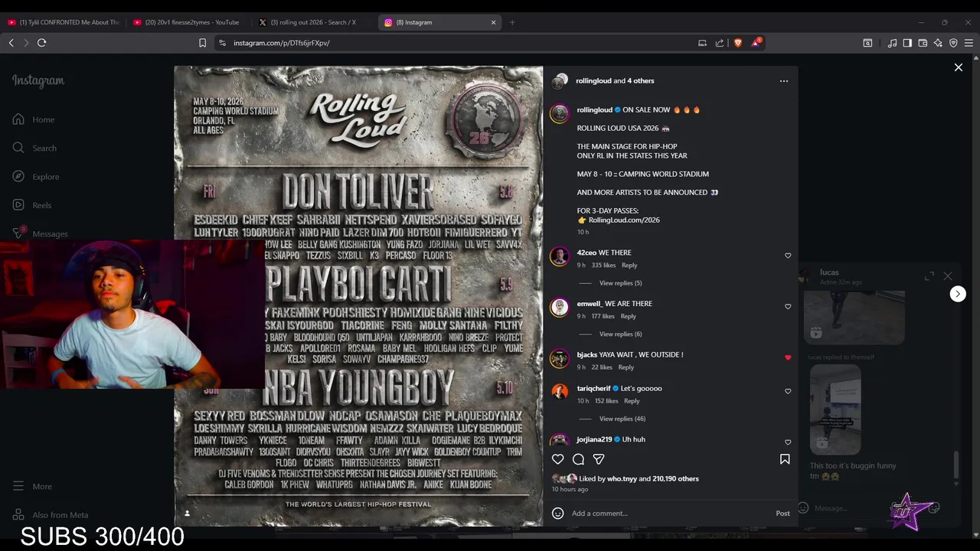Like the jorjiana219 comment
Viewport: 980px width, 551px height.
[788, 442]
